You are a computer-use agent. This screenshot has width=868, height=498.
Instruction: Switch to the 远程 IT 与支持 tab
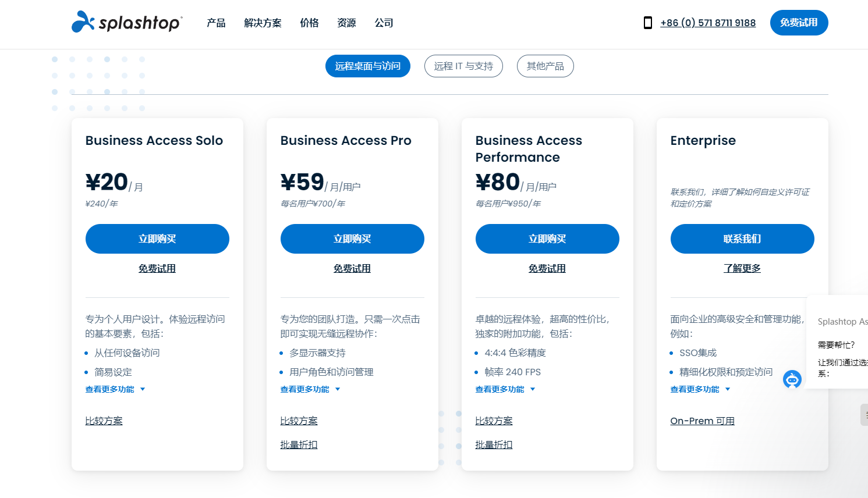[x=463, y=66]
